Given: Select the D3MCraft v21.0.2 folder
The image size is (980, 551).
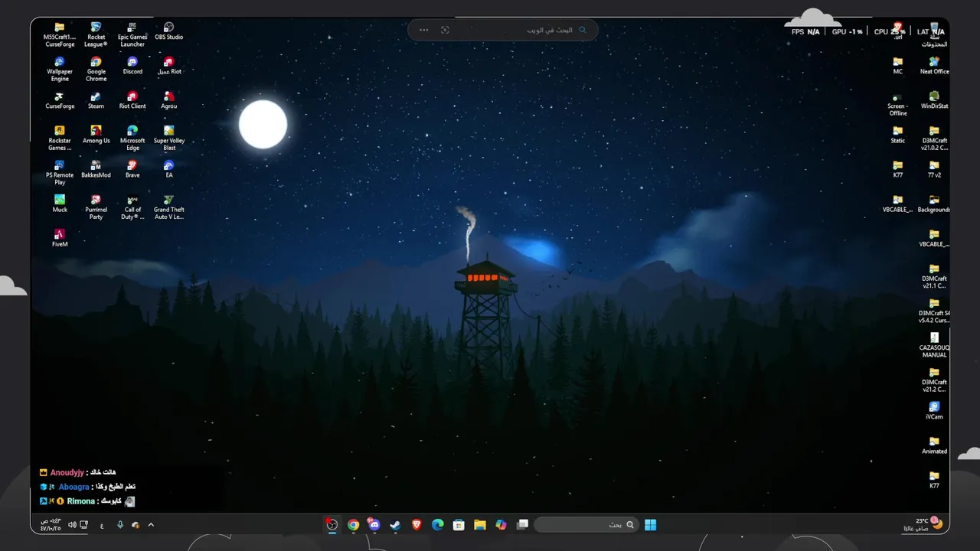Looking at the screenshot, I should tap(934, 139).
